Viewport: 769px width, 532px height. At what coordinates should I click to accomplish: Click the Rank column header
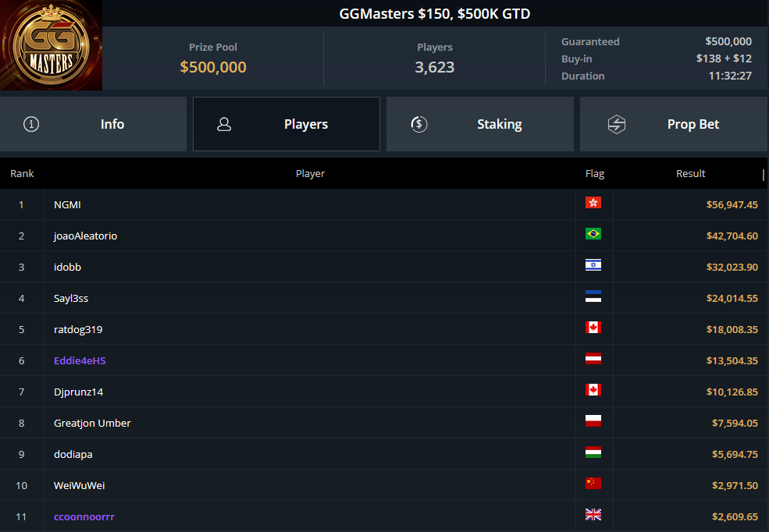[x=22, y=173]
